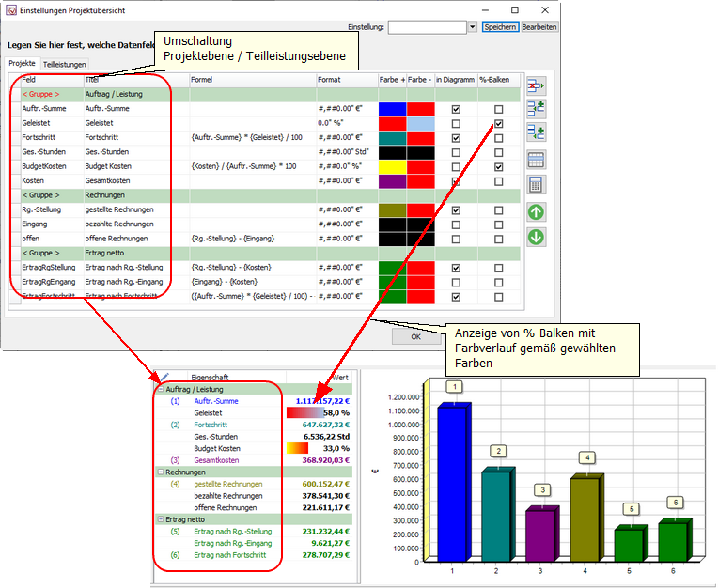Image resolution: width=718 pixels, height=588 pixels.
Task: Click the lower insert row icon
Action: tap(536, 132)
